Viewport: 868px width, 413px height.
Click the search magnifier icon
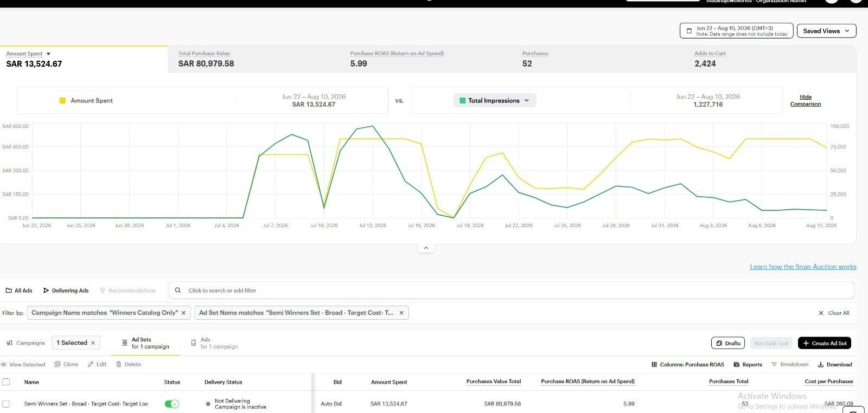(x=178, y=291)
